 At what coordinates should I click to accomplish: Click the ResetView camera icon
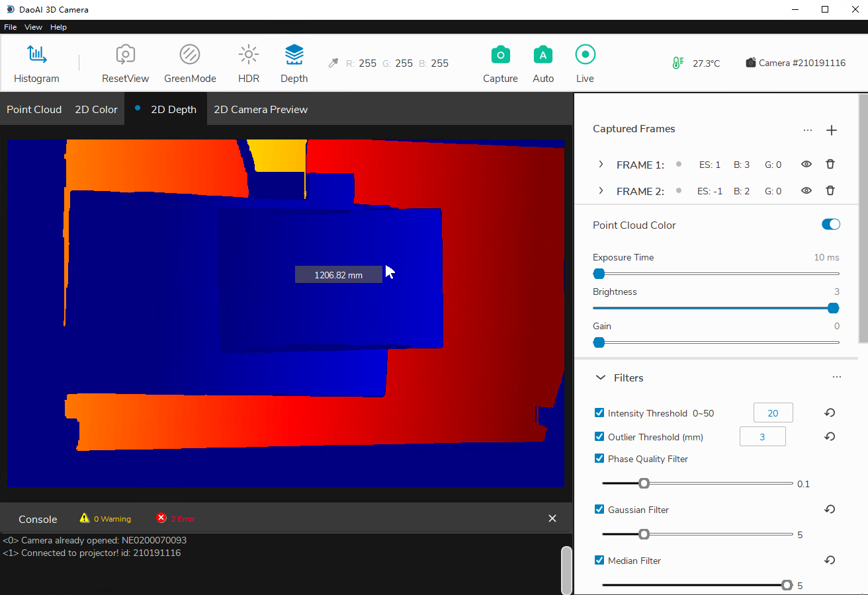125,55
